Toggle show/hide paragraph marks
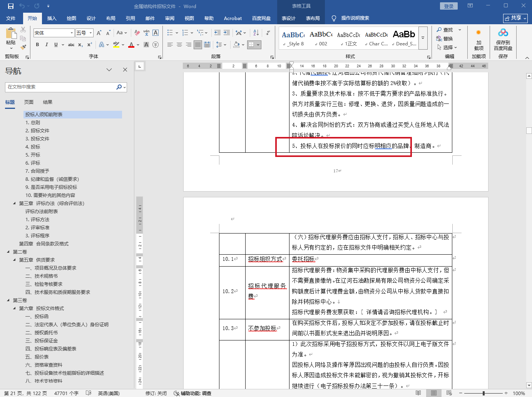532x397 pixels. click(268, 33)
